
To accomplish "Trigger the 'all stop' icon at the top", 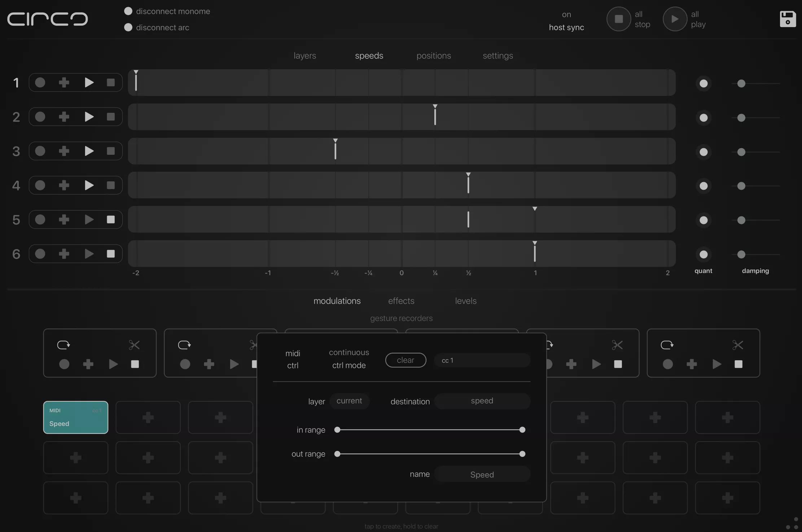I will click(618, 19).
